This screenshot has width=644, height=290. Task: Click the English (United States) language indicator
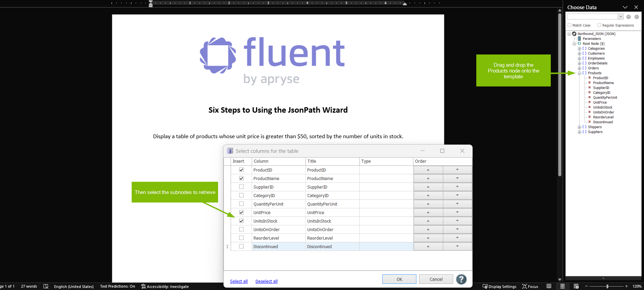pyautogui.click(x=73, y=286)
